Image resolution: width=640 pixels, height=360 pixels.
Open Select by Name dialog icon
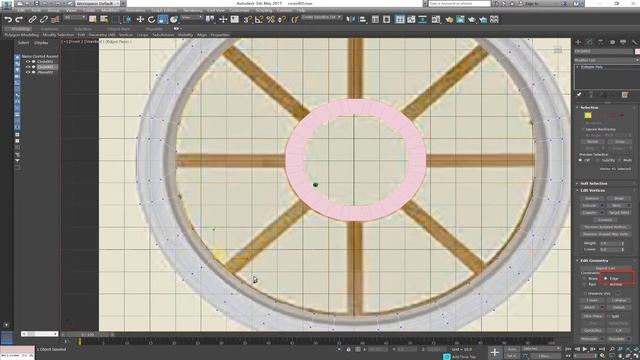click(104, 19)
